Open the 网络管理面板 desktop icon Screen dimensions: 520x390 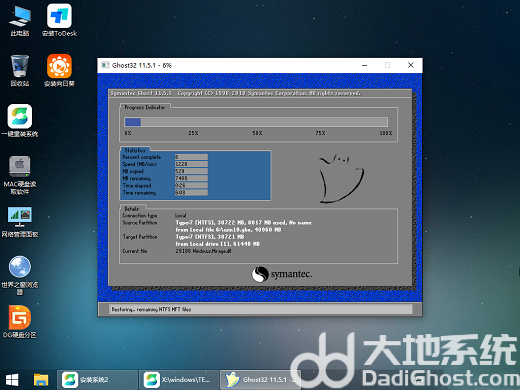point(20,222)
